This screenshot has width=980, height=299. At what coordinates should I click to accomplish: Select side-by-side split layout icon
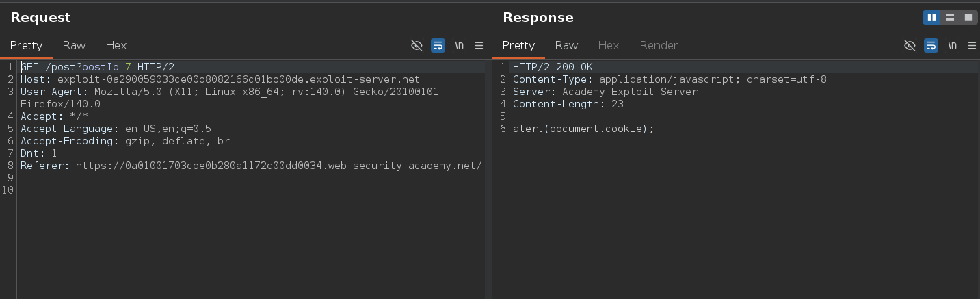click(931, 17)
